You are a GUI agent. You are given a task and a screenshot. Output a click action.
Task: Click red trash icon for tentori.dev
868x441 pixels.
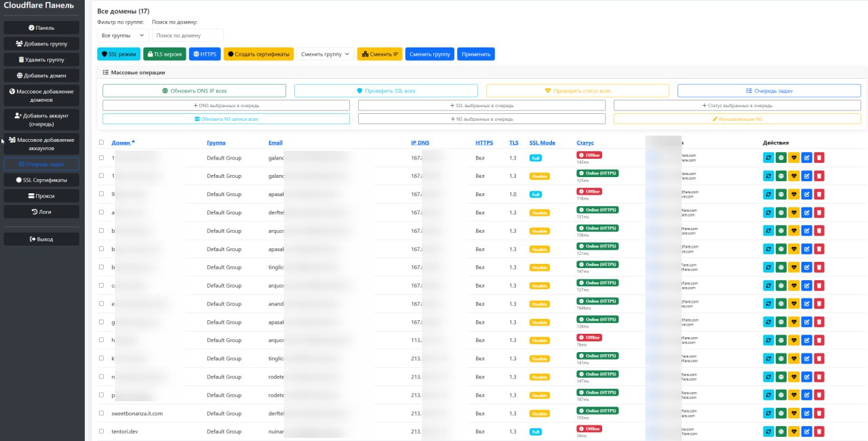[819, 432]
